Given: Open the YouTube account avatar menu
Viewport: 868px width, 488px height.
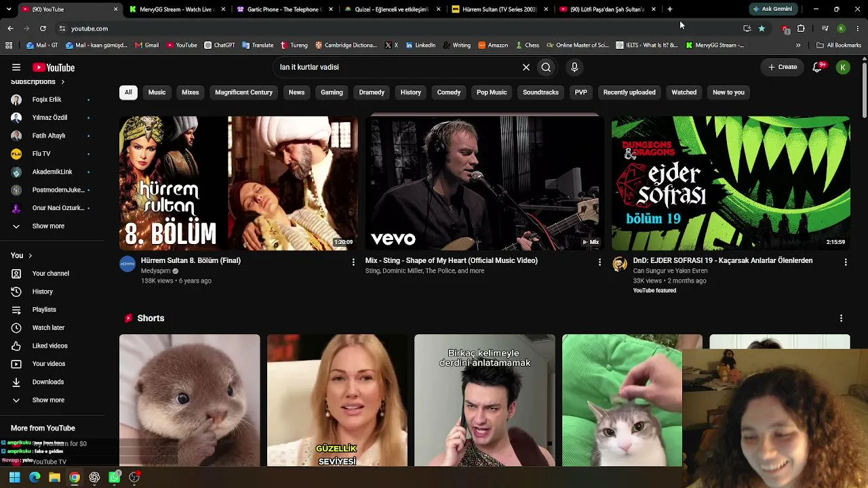Looking at the screenshot, I should pyautogui.click(x=843, y=67).
